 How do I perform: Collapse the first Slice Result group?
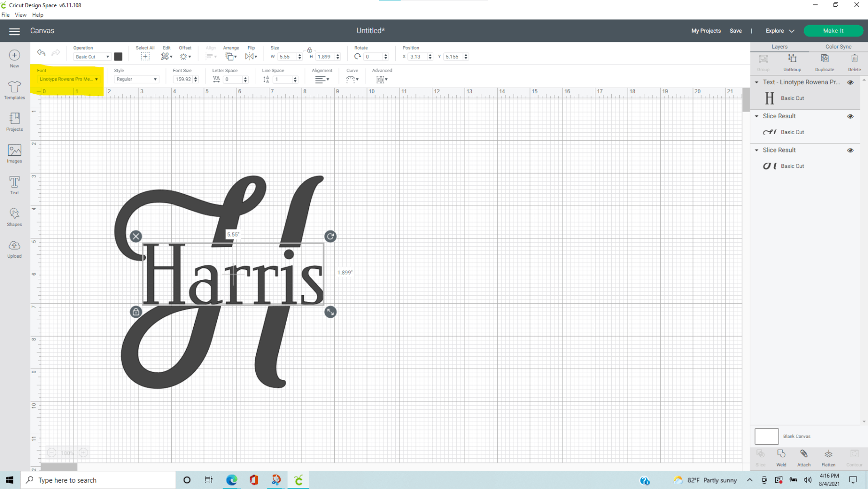tap(757, 116)
